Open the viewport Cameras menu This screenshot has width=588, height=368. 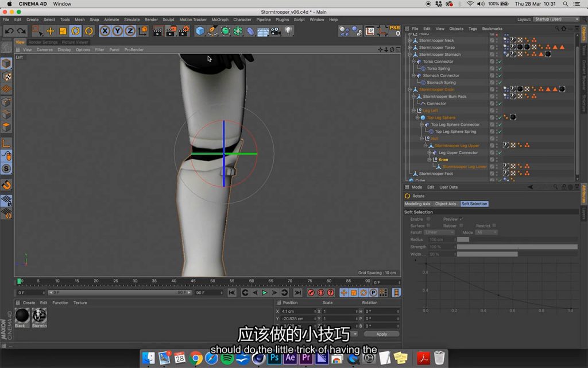tap(45, 49)
